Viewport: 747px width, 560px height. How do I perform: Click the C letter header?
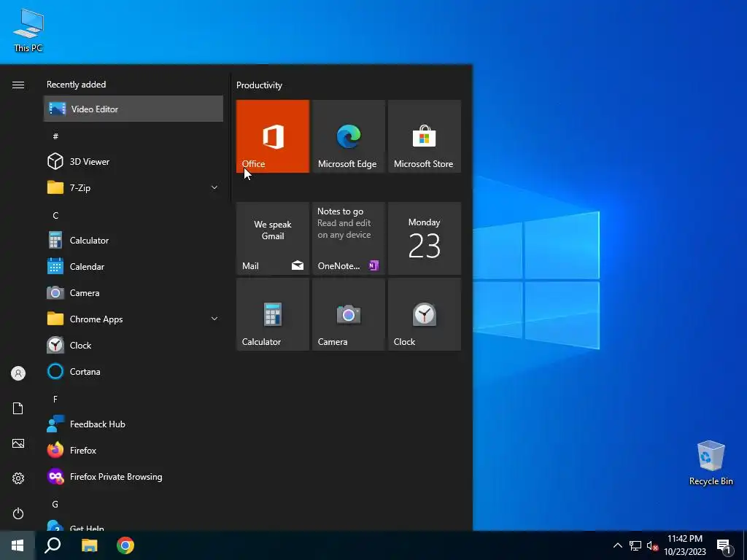tap(55, 216)
